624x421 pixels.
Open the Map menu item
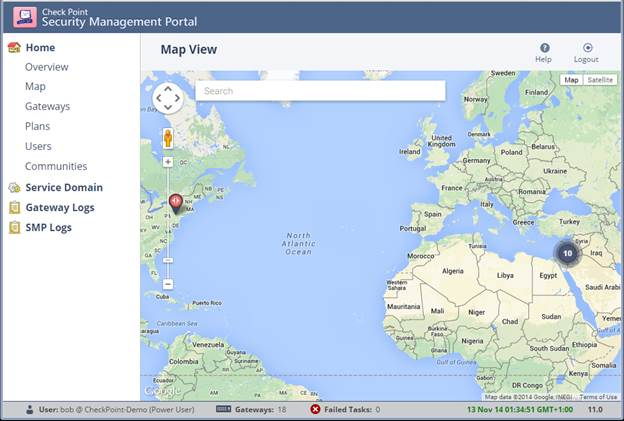(35, 86)
